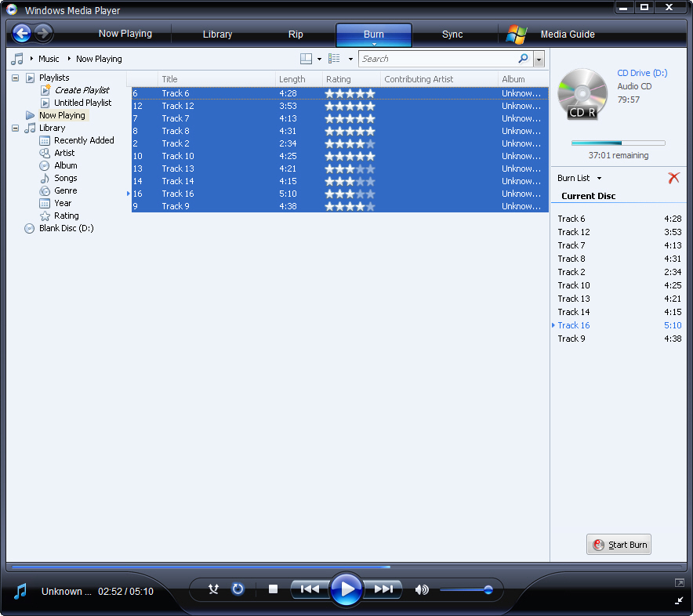
Task: Collapse the Playlists tree node
Action: (x=16, y=78)
